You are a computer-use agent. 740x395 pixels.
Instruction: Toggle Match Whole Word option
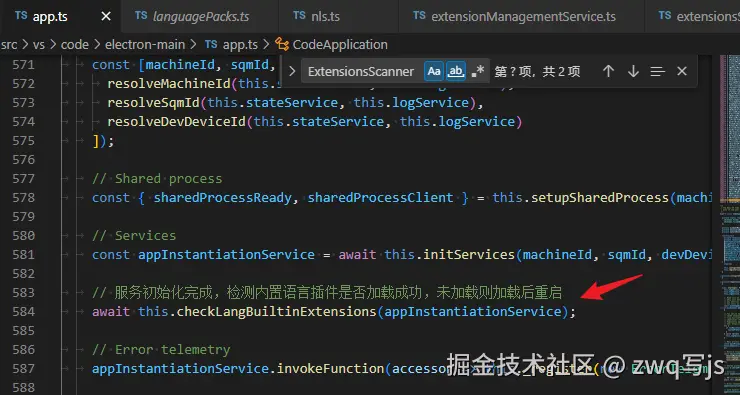coord(455,71)
